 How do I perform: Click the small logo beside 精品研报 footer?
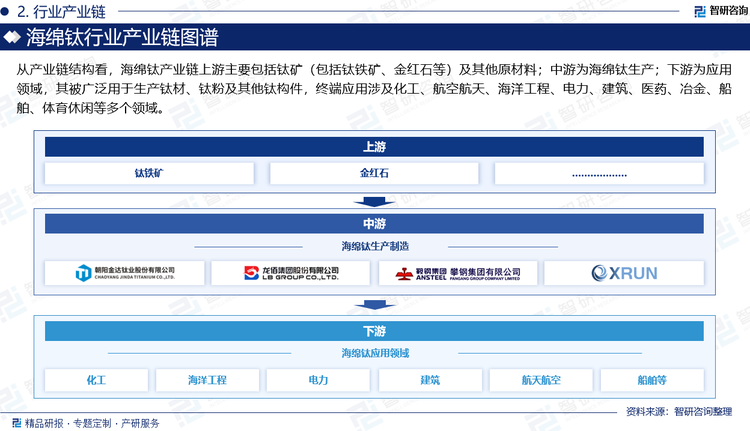pyautogui.click(x=17, y=423)
